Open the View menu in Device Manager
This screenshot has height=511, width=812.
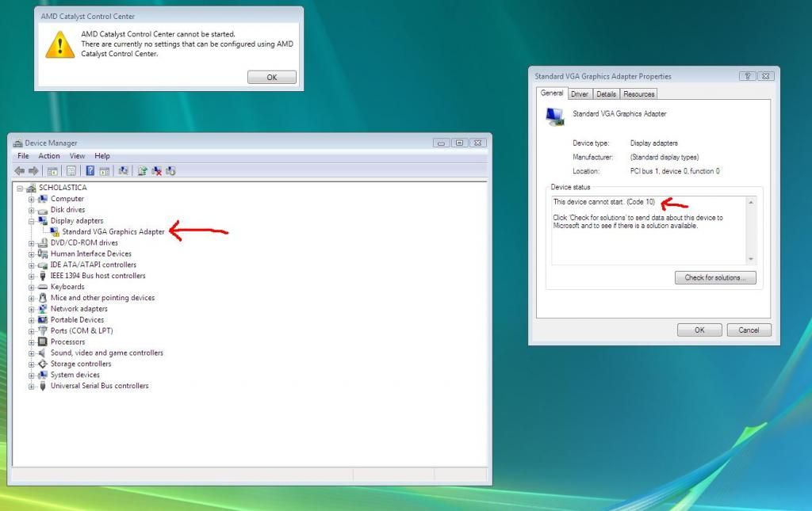point(77,156)
